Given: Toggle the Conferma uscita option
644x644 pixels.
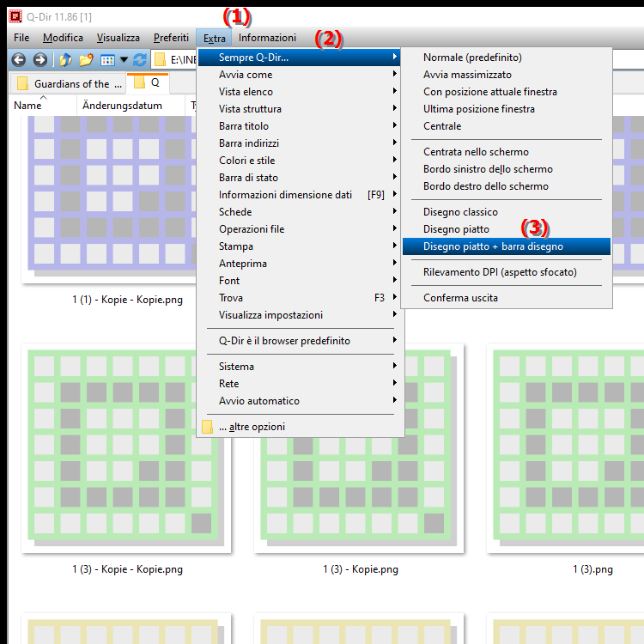Looking at the screenshot, I should coord(460,298).
